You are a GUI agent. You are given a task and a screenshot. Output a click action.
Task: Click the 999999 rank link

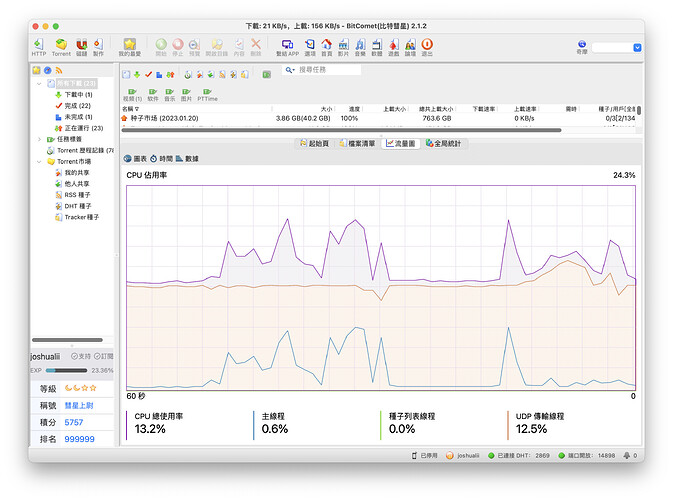[x=79, y=439]
